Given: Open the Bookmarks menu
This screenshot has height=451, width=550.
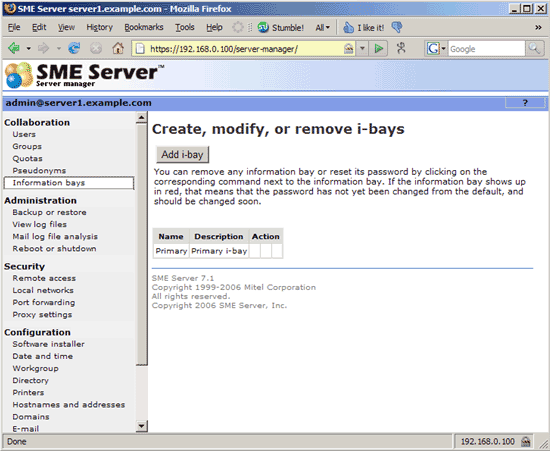Looking at the screenshot, I should 144,27.
